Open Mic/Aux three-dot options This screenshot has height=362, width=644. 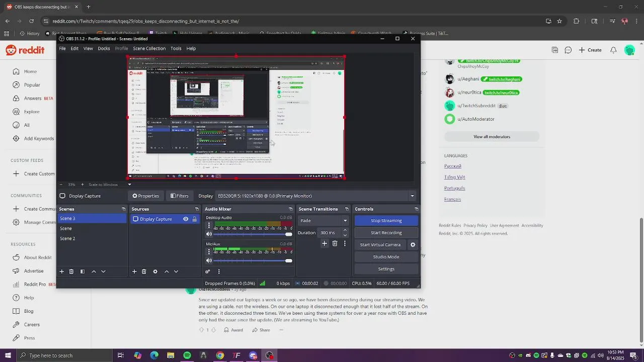coord(209,252)
